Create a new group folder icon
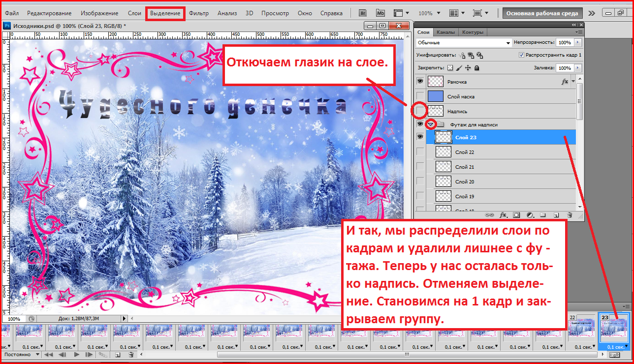634x364 pixels. click(x=543, y=215)
